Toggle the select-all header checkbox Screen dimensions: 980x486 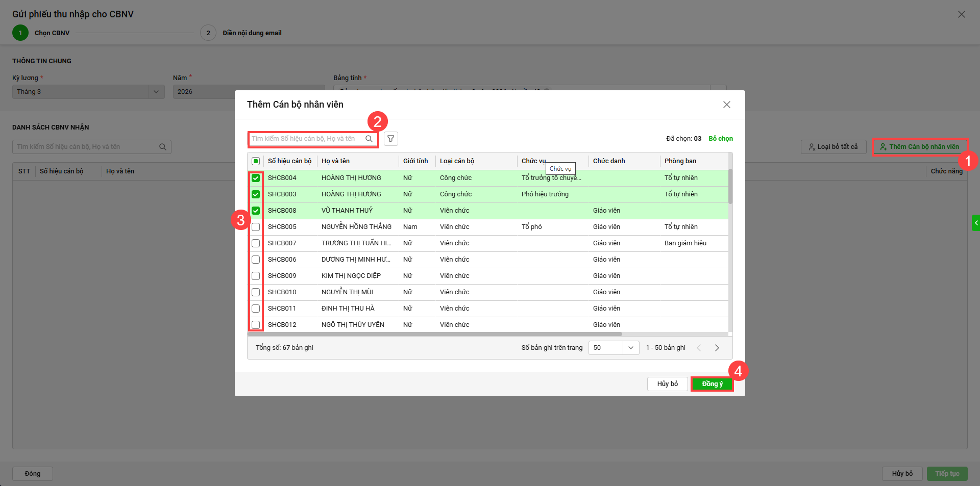coord(256,161)
